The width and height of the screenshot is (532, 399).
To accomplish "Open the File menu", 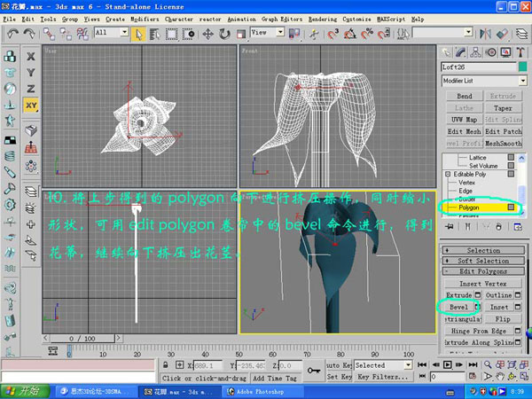I will click(x=9, y=20).
